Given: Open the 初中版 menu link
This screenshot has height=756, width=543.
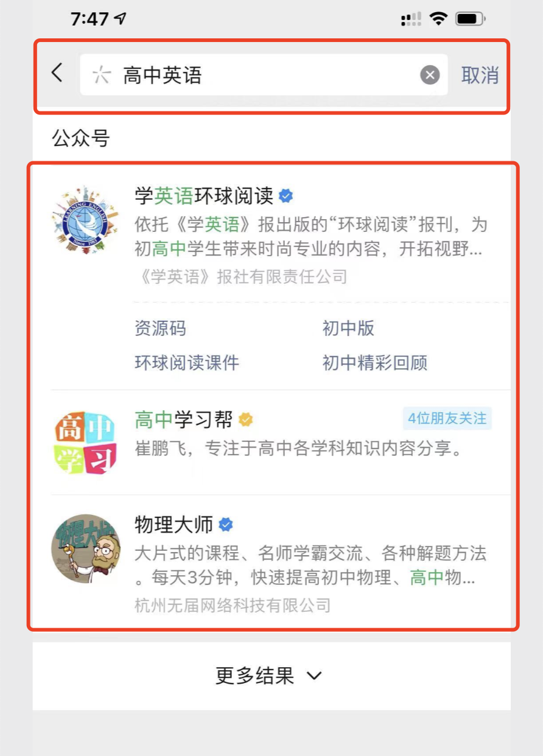Looking at the screenshot, I should pos(348,329).
